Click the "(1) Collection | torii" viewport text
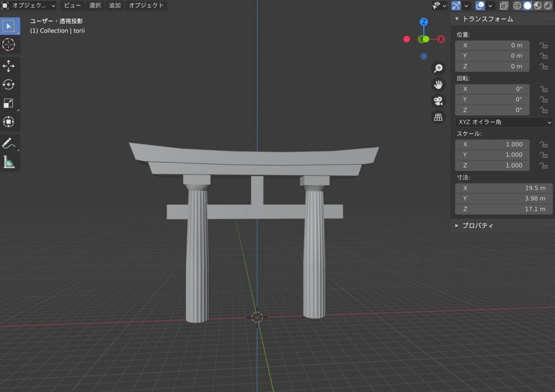Image resolution: width=555 pixels, height=392 pixels. pyautogui.click(x=57, y=31)
